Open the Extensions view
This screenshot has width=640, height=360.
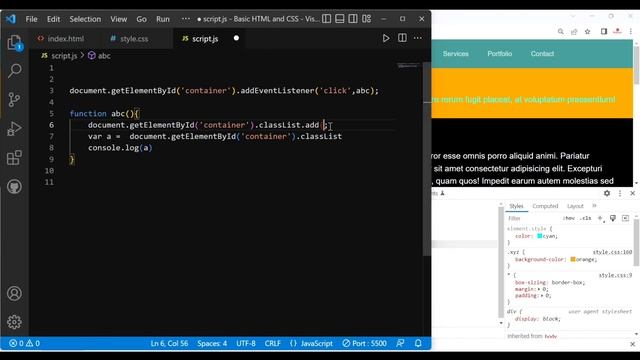coord(15,158)
